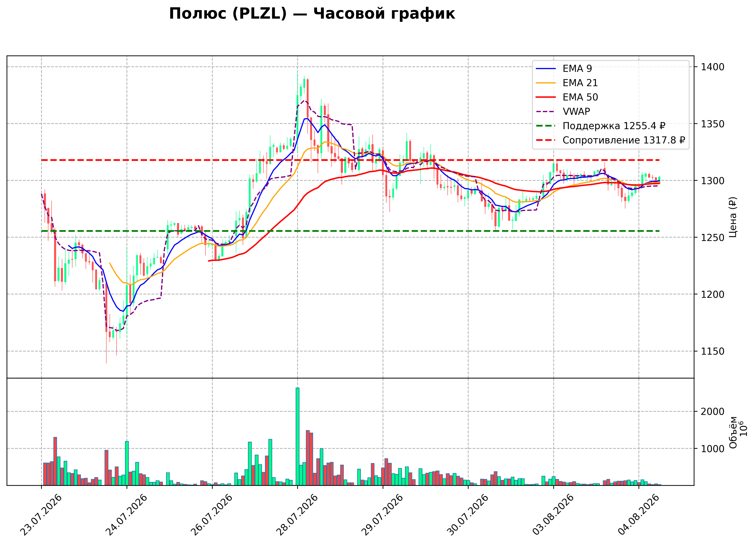Select the "EMA 9" legend label
The image size is (756, 544).
577,68
